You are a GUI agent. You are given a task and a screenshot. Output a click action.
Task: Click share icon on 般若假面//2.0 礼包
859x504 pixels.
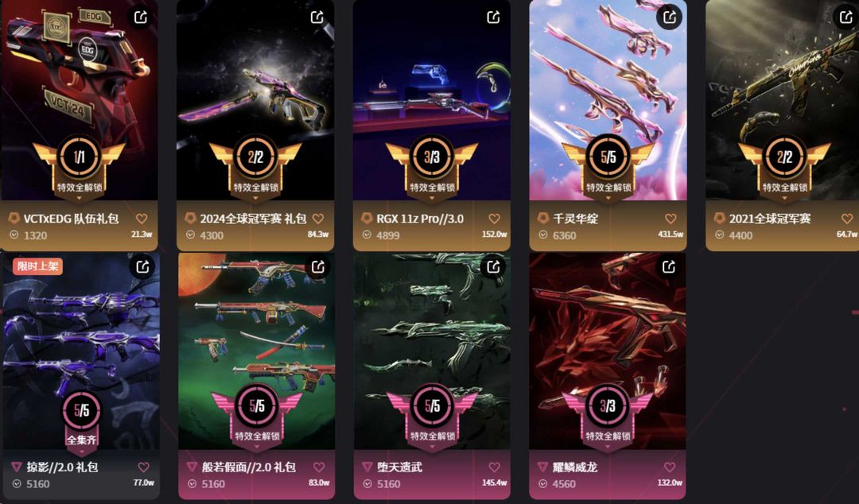coord(317,267)
